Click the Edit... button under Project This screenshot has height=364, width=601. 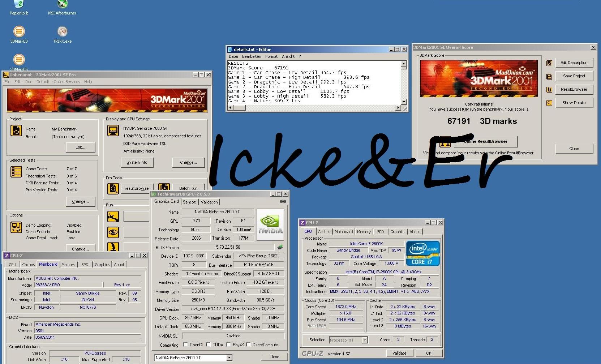(x=81, y=147)
